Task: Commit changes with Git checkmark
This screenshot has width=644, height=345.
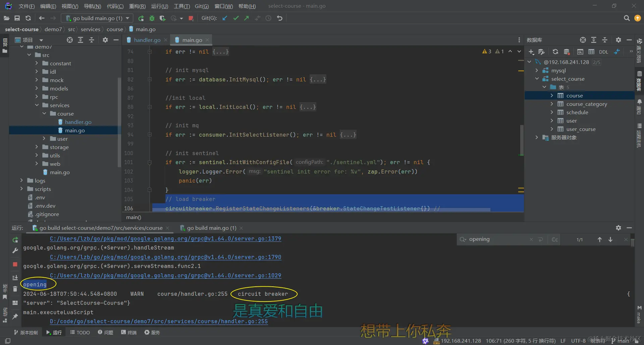Action: 236,18
